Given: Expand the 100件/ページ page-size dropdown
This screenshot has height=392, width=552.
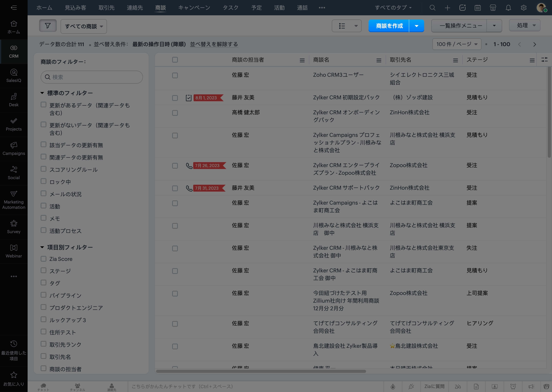Looking at the screenshot, I should (x=457, y=44).
